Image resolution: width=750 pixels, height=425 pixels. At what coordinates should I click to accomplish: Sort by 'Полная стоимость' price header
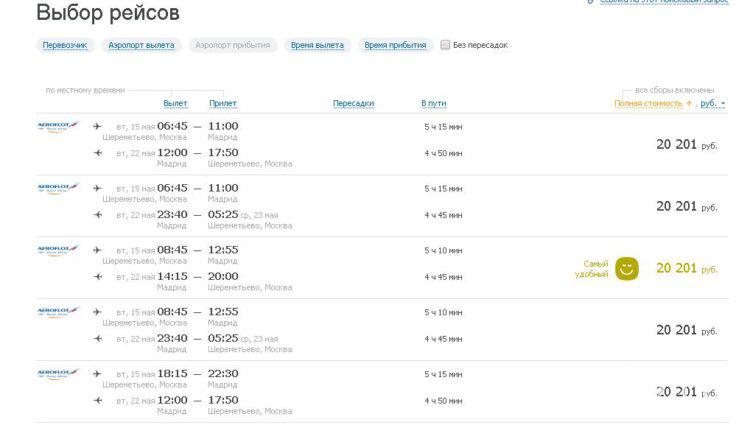click(x=648, y=103)
